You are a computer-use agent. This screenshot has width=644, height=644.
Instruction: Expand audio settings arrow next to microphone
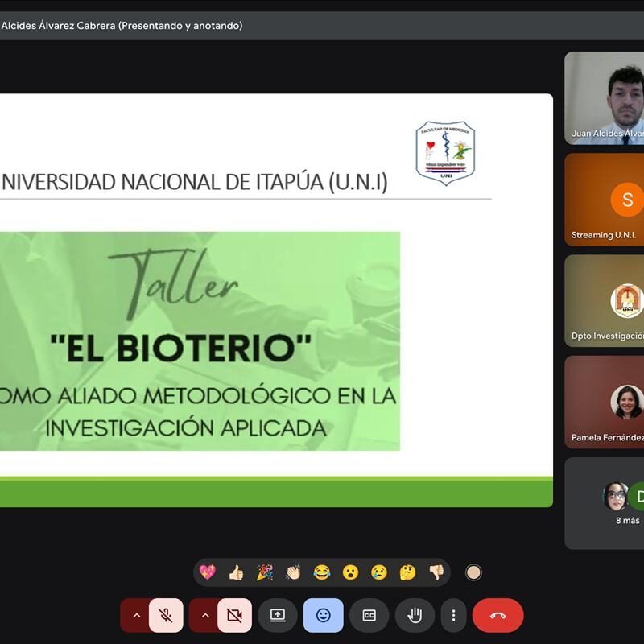136,616
